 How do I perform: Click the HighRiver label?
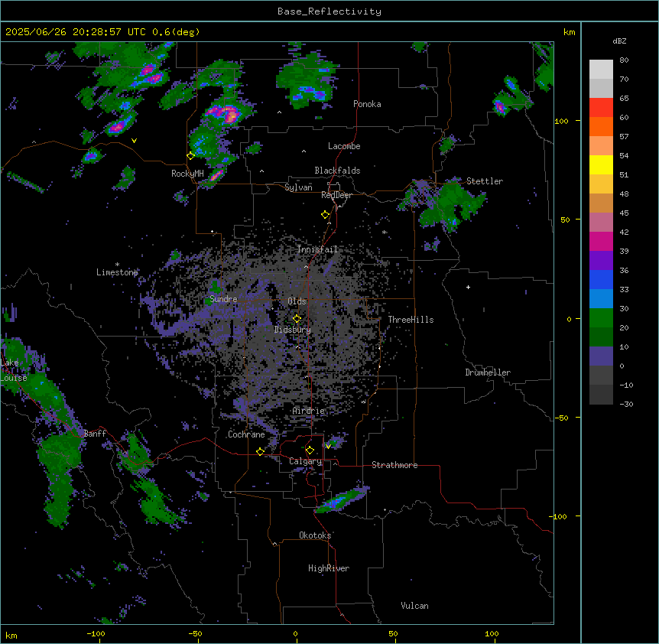click(x=329, y=568)
